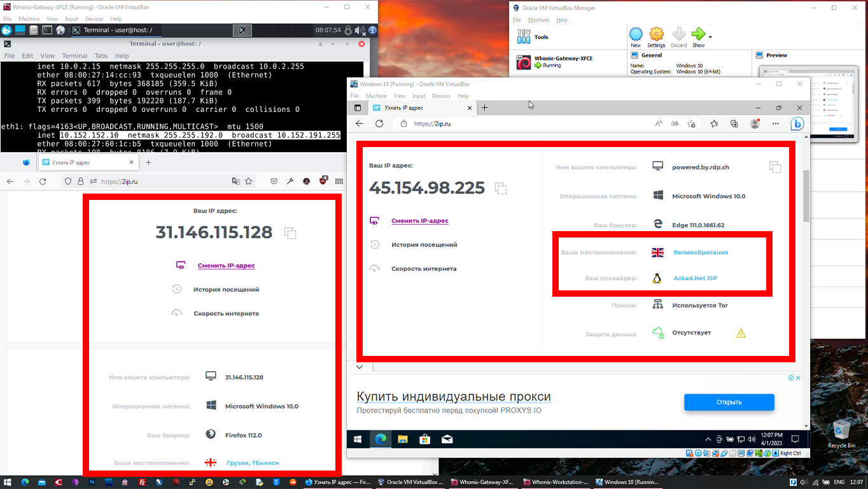Select the Узнать IP адрес tab in Edge
This screenshot has width=868, height=489.
pyautogui.click(x=421, y=108)
